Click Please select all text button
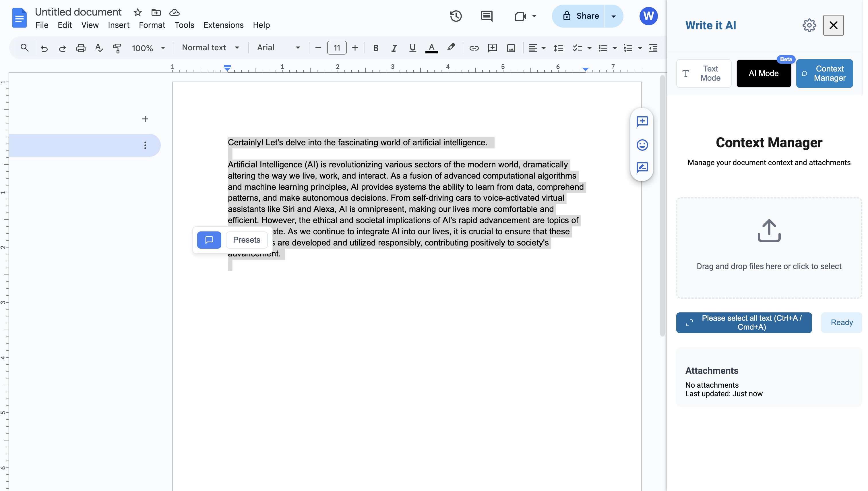The image size is (868, 491). [x=744, y=323]
